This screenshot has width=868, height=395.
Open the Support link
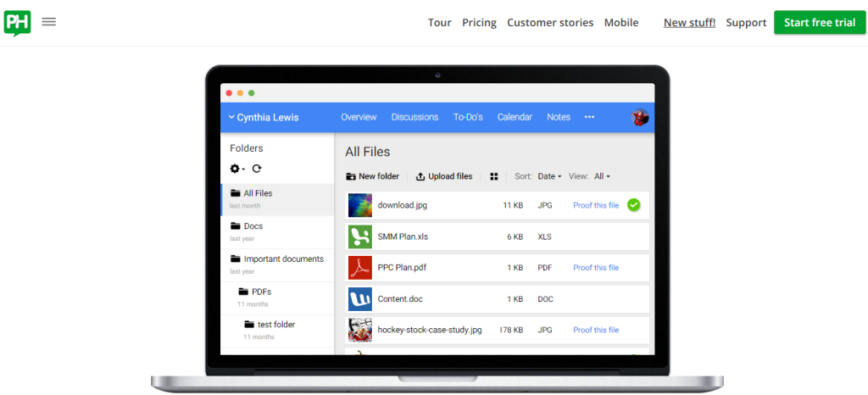[x=746, y=23]
